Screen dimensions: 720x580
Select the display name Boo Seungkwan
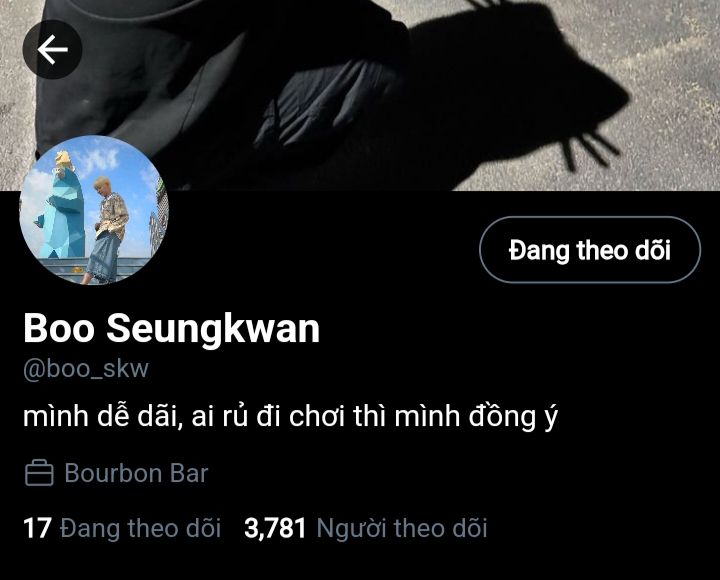[171, 328]
